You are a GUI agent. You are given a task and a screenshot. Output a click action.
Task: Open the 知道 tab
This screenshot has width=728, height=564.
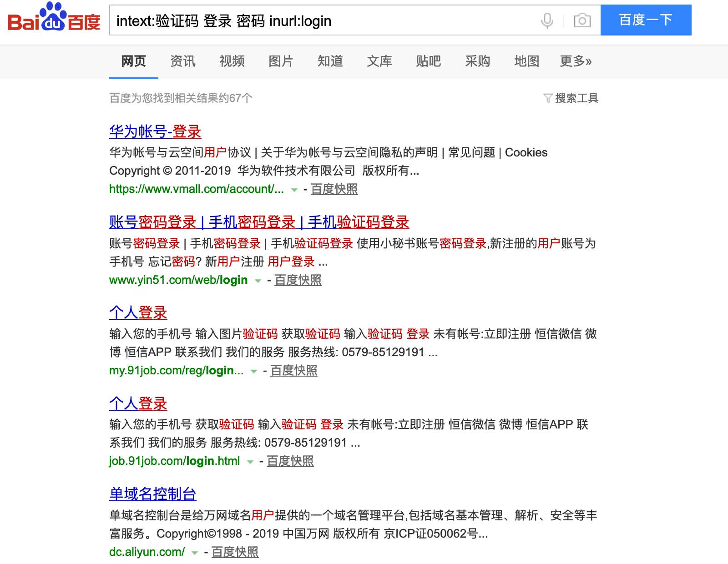pyautogui.click(x=330, y=61)
